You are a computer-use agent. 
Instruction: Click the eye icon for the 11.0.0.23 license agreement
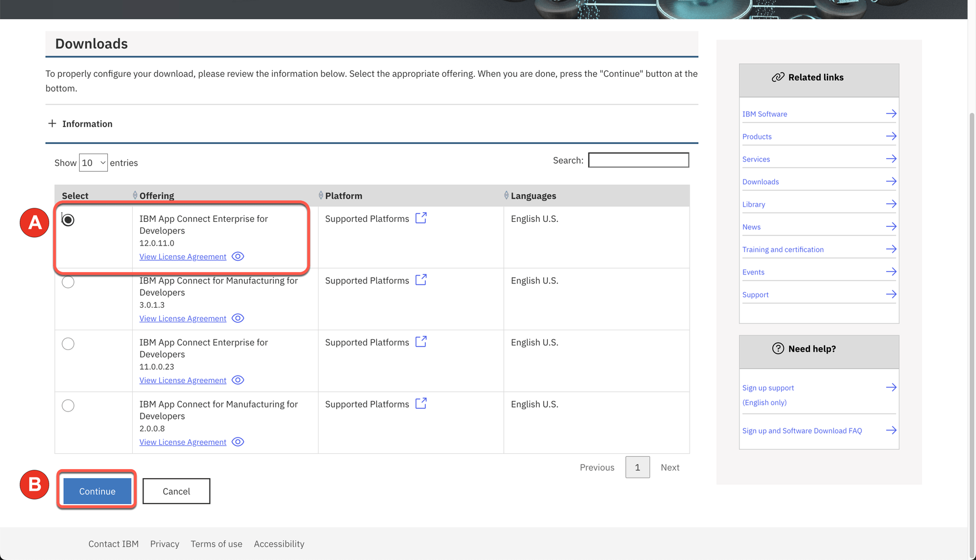click(x=238, y=380)
